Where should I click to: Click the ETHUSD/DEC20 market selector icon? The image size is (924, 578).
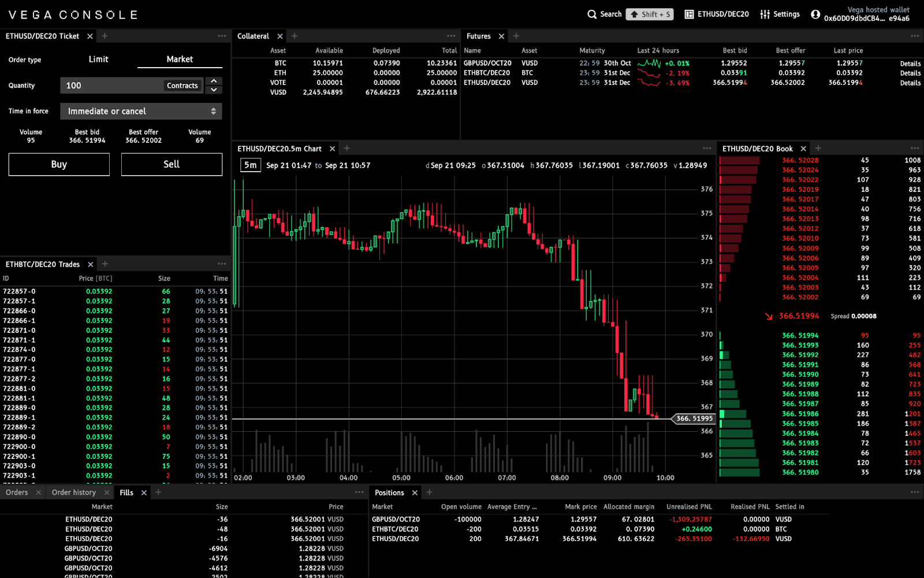(689, 14)
